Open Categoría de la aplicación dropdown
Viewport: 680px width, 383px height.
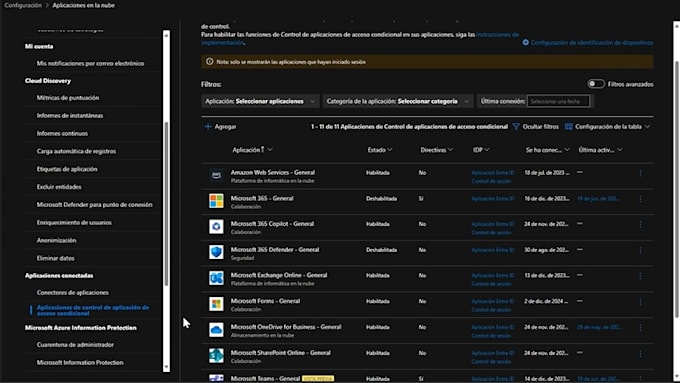[398, 101]
